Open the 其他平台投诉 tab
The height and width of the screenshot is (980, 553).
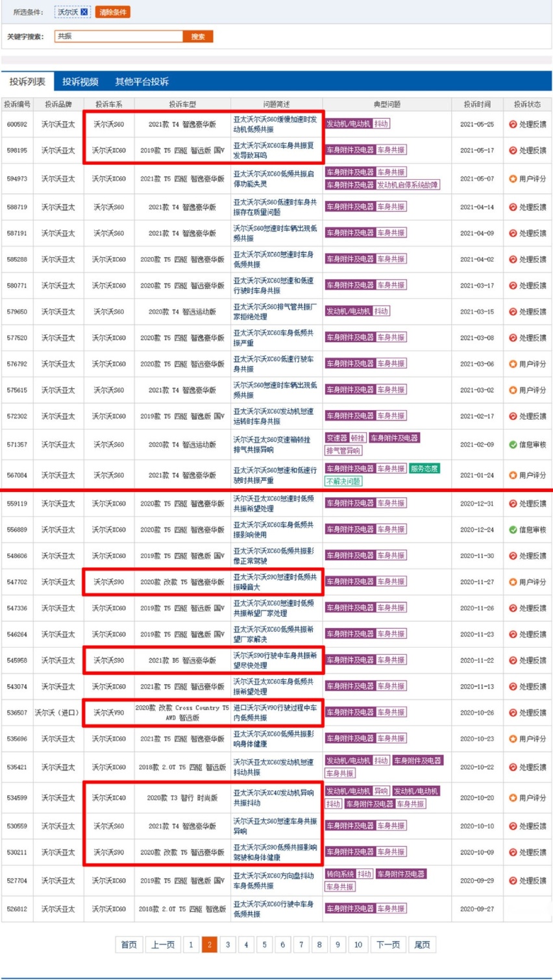tap(141, 82)
